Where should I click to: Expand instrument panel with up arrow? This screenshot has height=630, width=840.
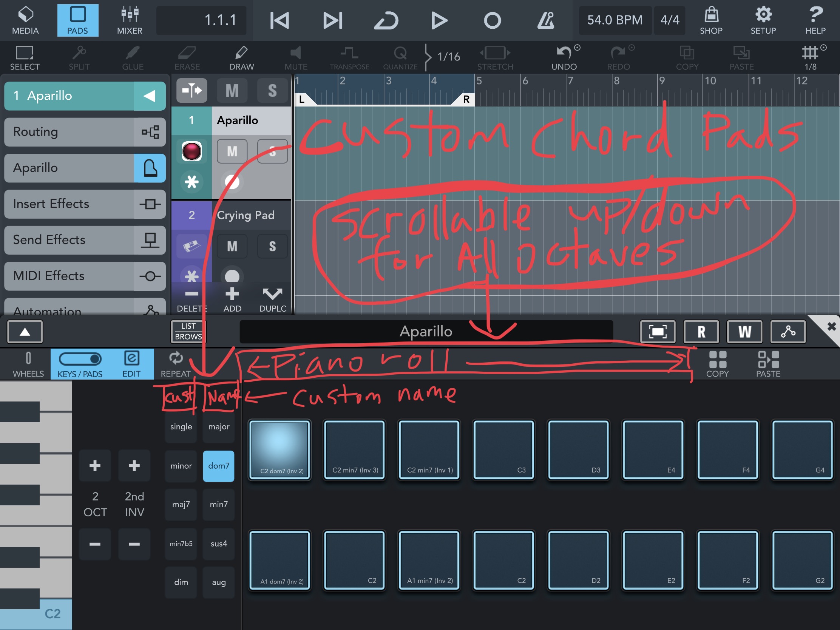(25, 332)
